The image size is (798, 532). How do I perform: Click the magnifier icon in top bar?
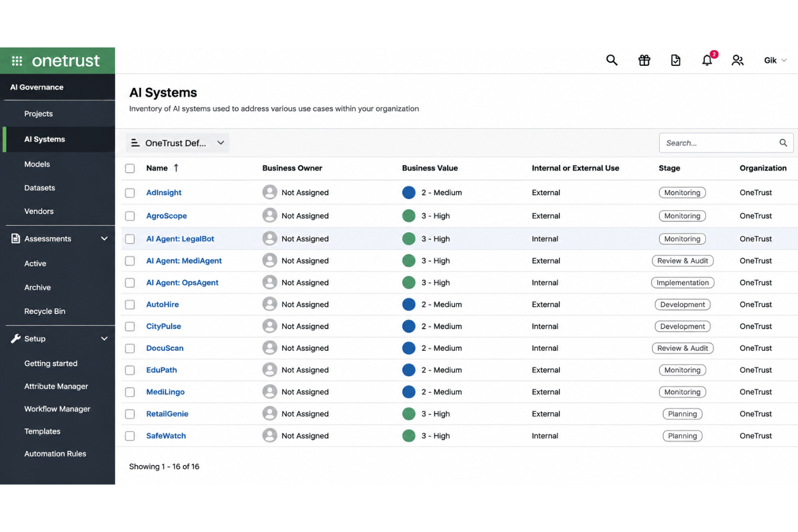pos(611,60)
